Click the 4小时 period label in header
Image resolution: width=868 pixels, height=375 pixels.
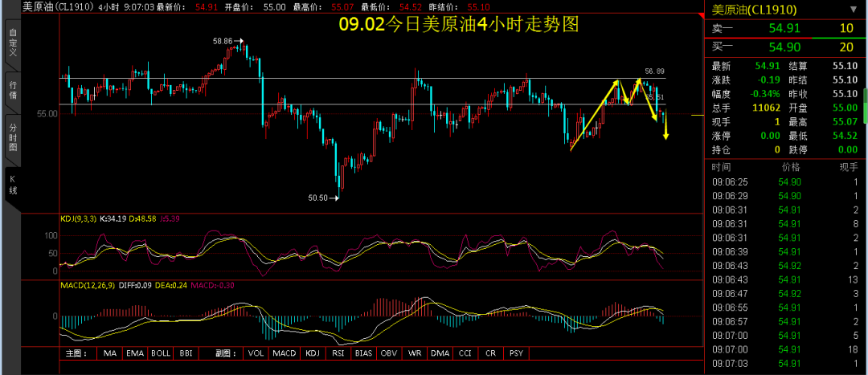tap(109, 7)
